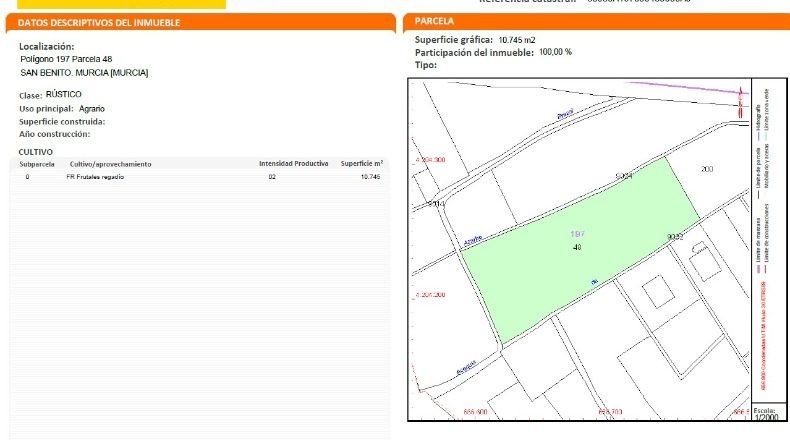Click the 'CULTIVO' section title
The height and width of the screenshot is (440, 790).
pyautogui.click(x=36, y=152)
